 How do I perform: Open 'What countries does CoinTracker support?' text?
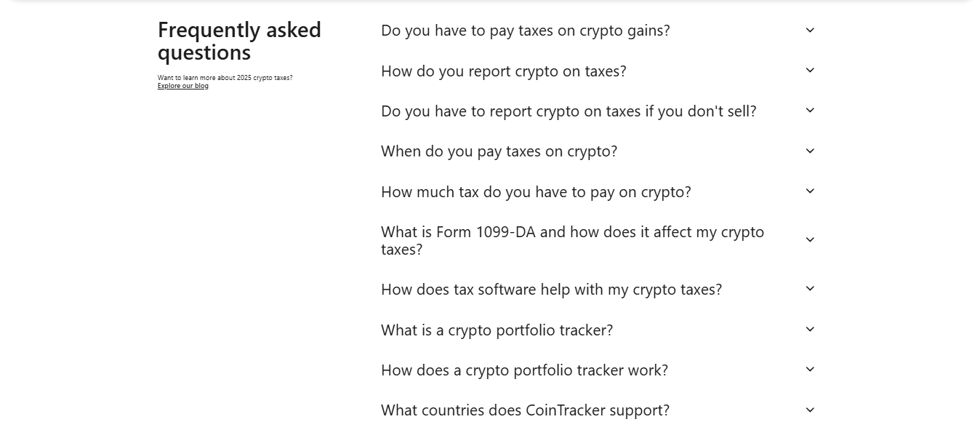click(x=525, y=410)
